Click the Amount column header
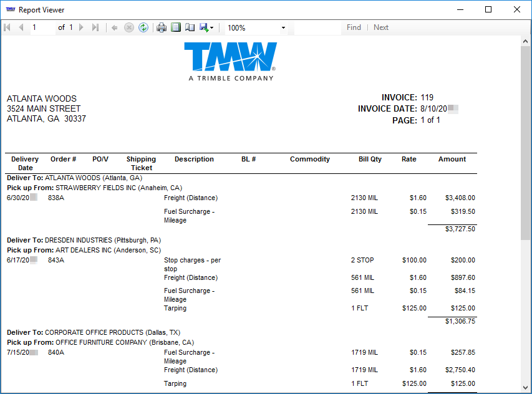 [x=452, y=159]
